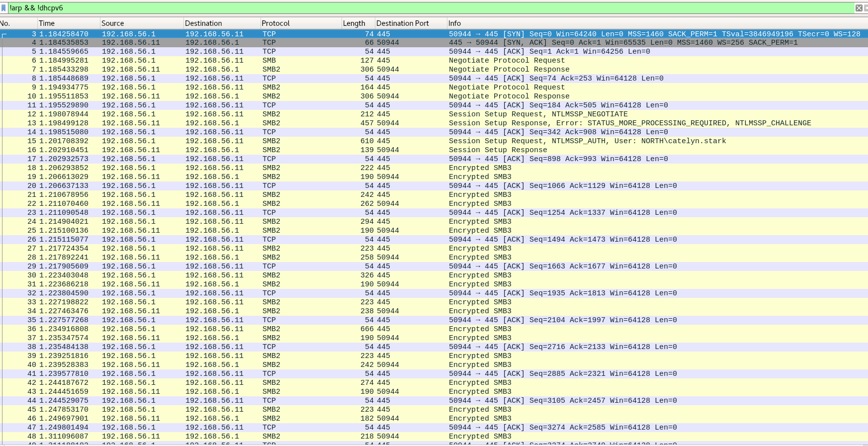Select packet 11 ACK Seq=184 Ack=505
Image resolution: width=868 pixels, height=446 pixels.
tap(434, 105)
